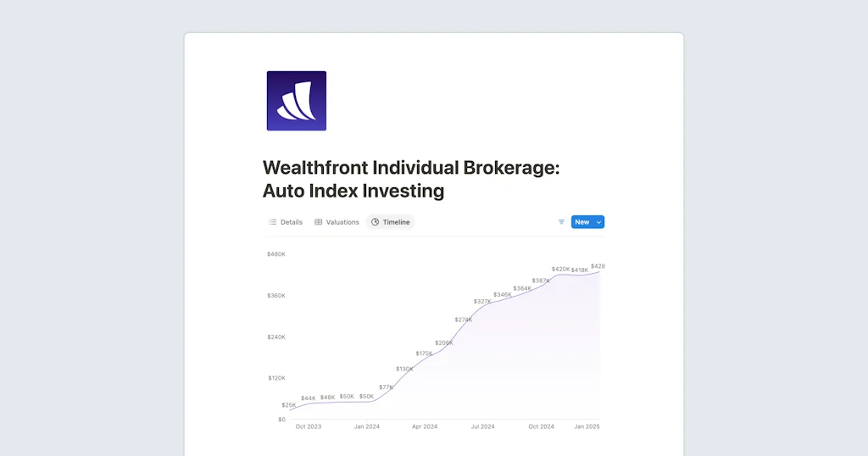Switch to the Details tab

[286, 222]
